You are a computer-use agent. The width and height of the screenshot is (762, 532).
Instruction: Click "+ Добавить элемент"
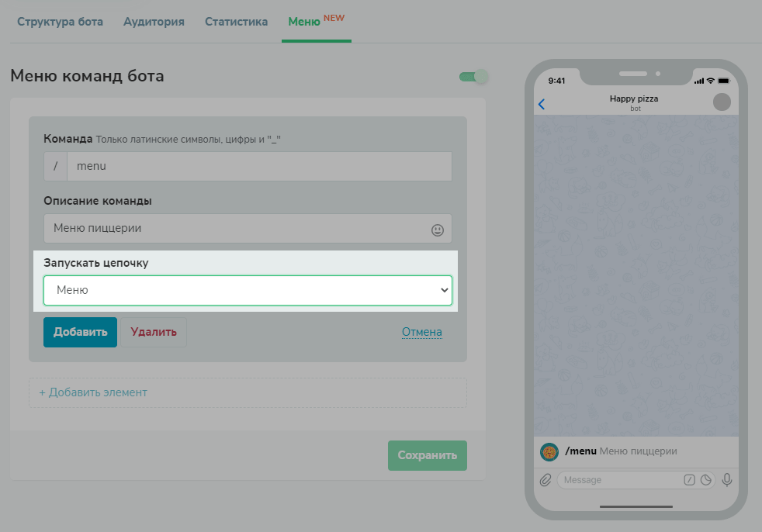pyautogui.click(x=93, y=392)
